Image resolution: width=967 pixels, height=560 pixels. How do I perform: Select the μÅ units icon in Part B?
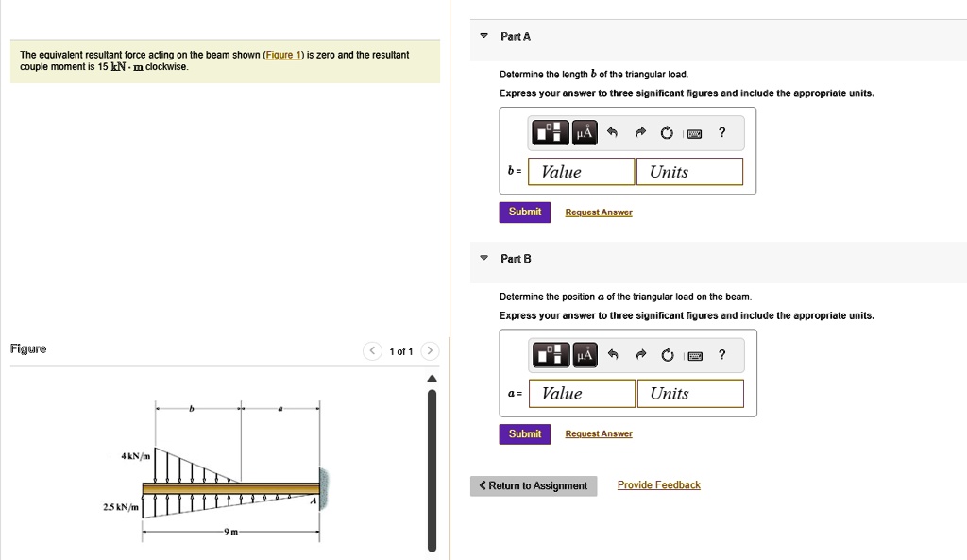(x=584, y=354)
